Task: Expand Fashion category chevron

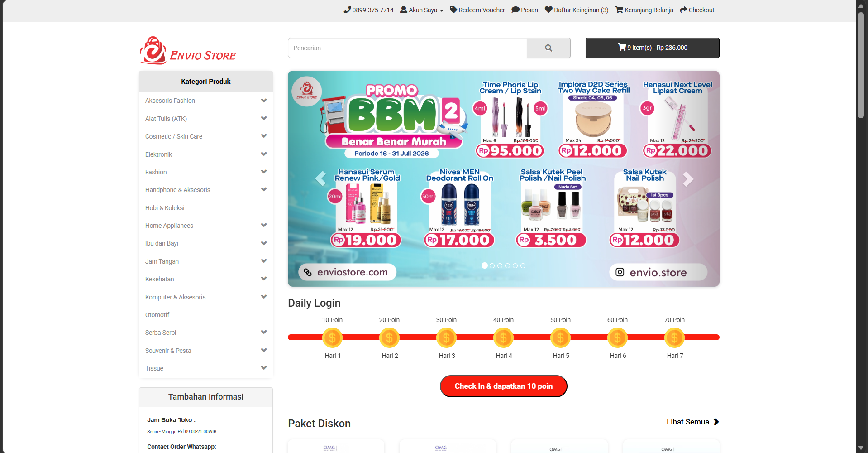Action: [264, 172]
